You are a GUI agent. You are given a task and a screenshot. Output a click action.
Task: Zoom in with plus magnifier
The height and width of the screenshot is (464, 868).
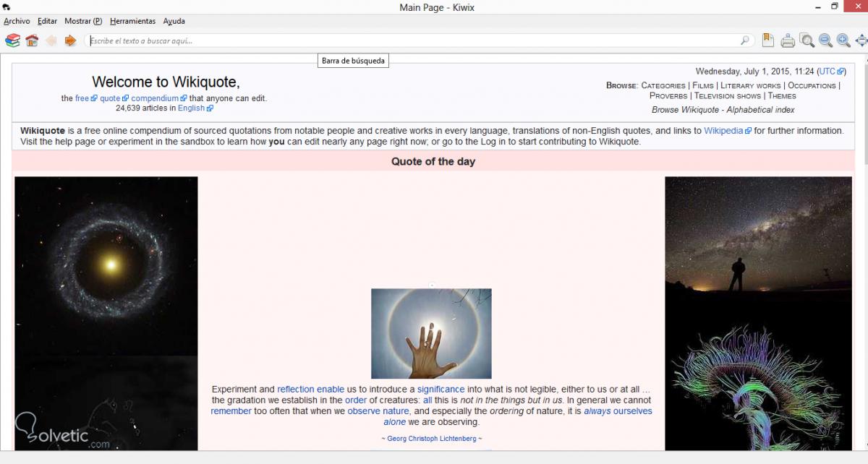click(843, 41)
